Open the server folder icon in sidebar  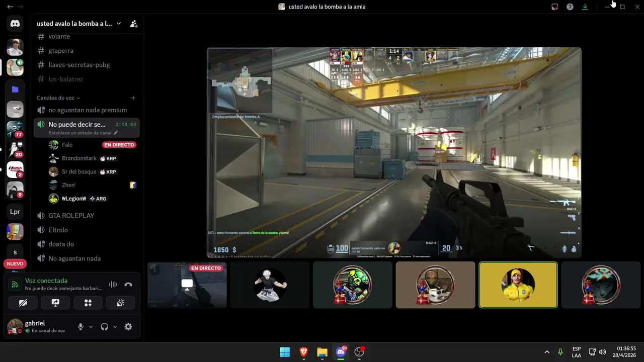(15, 89)
